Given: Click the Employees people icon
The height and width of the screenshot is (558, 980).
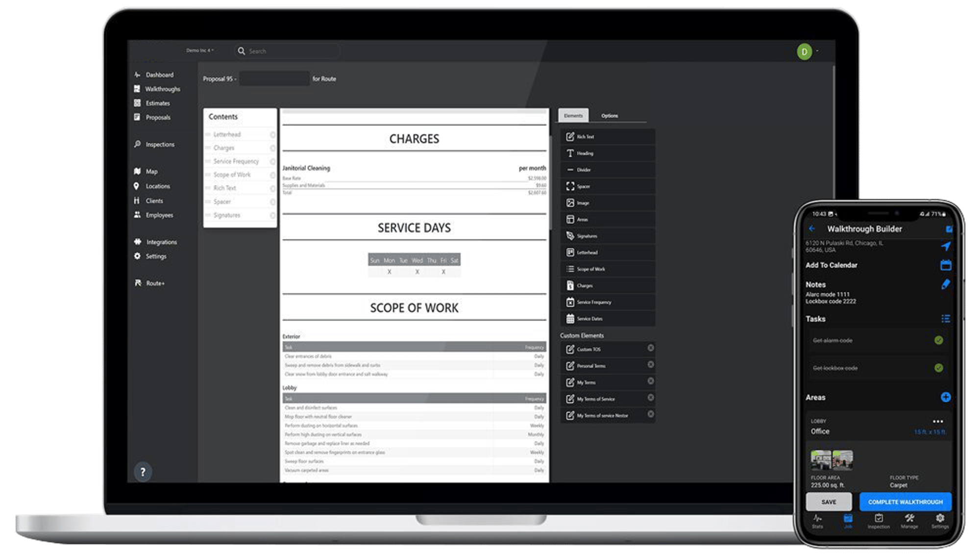Looking at the screenshot, I should [137, 215].
